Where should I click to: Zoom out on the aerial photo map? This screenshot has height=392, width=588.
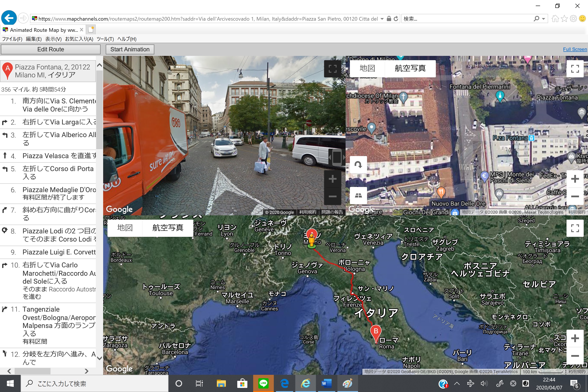pos(575,196)
